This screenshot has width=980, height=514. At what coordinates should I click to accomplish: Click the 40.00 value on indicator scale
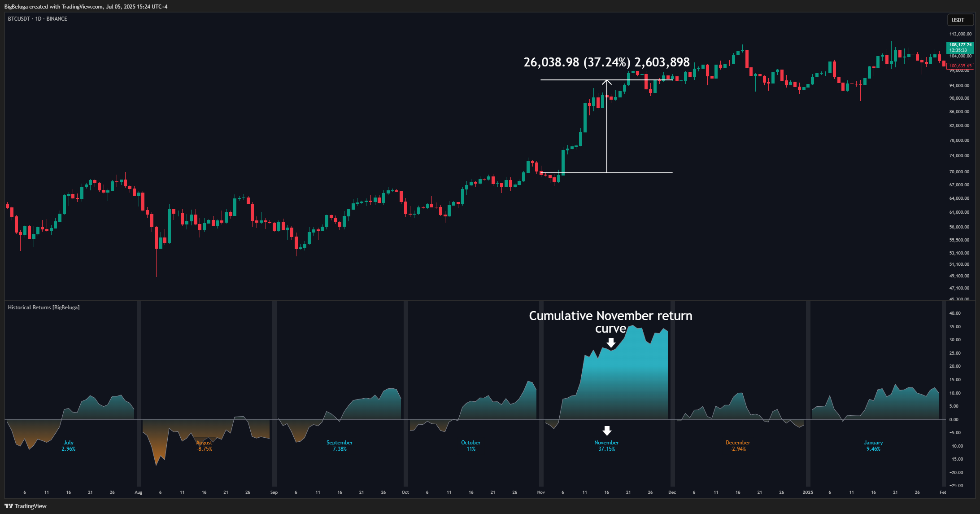[955, 313]
